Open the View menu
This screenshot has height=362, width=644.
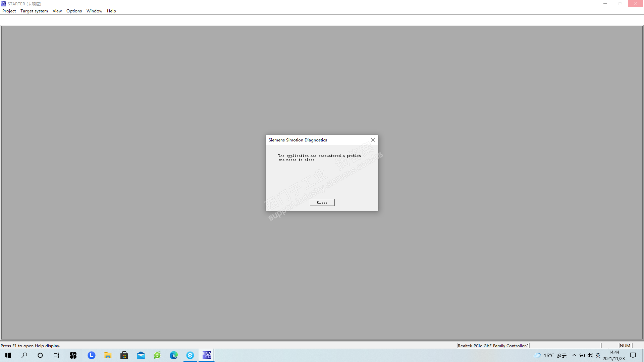click(57, 11)
